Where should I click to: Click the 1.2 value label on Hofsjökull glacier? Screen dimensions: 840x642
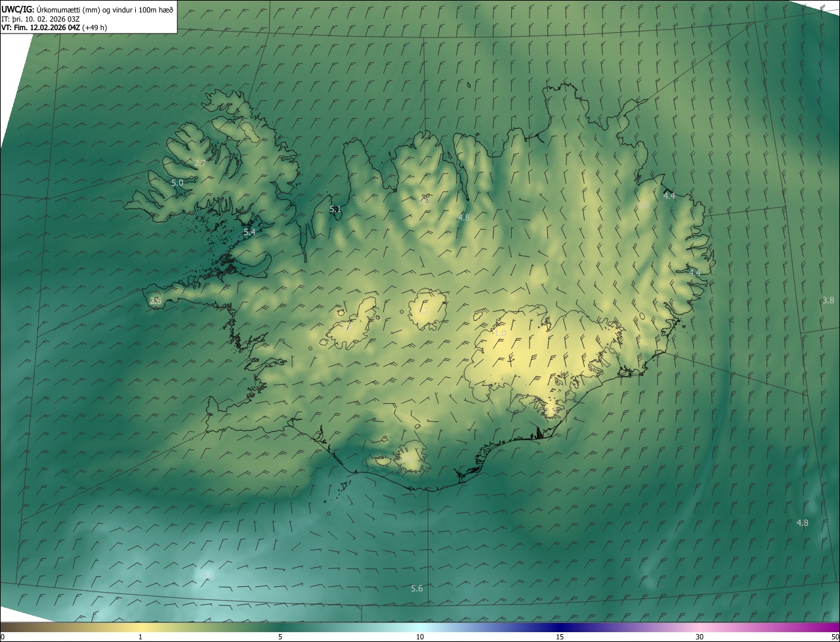423,311
